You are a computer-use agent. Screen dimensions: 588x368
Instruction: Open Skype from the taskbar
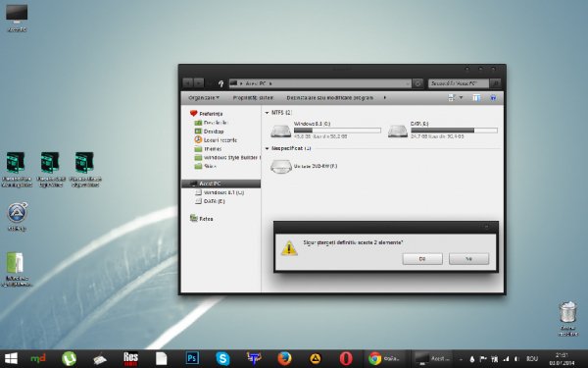pyautogui.click(x=222, y=358)
